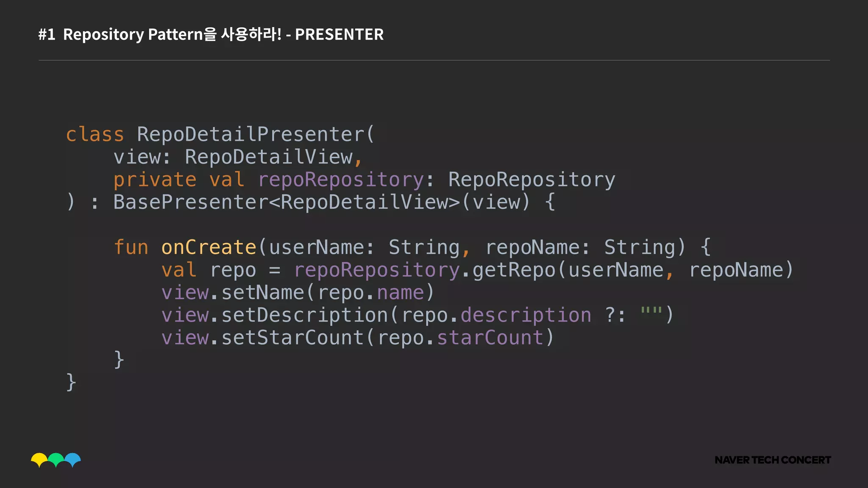Click the 'view.setName(repo.name)' line

298,293
